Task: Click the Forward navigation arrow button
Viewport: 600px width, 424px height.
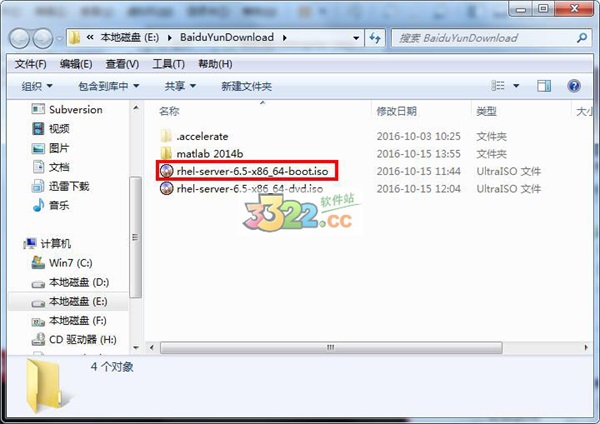Action: 42,38
